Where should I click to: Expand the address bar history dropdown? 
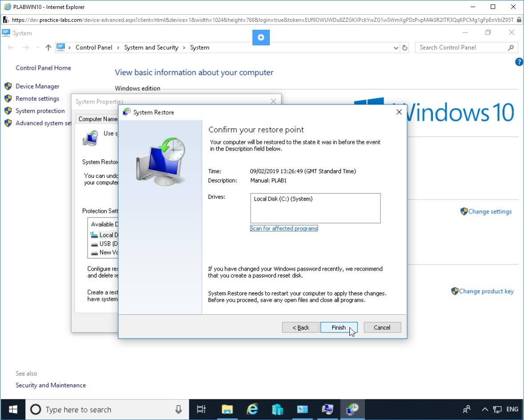[x=396, y=48]
